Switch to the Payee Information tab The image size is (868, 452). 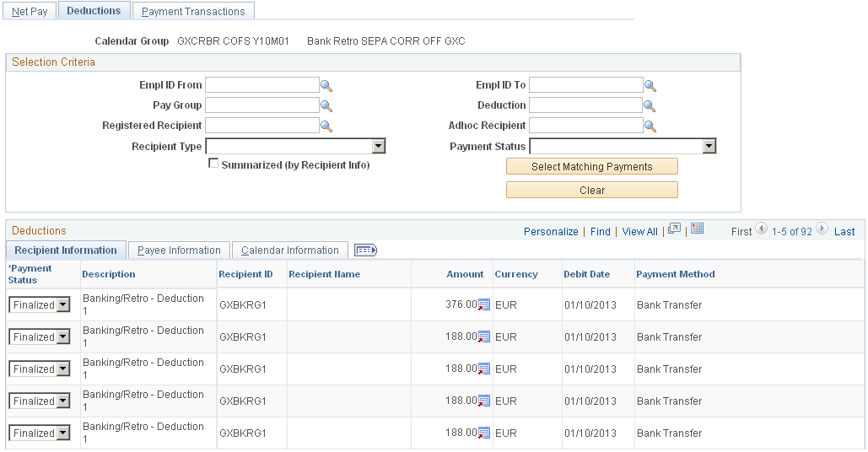point(179,250)
